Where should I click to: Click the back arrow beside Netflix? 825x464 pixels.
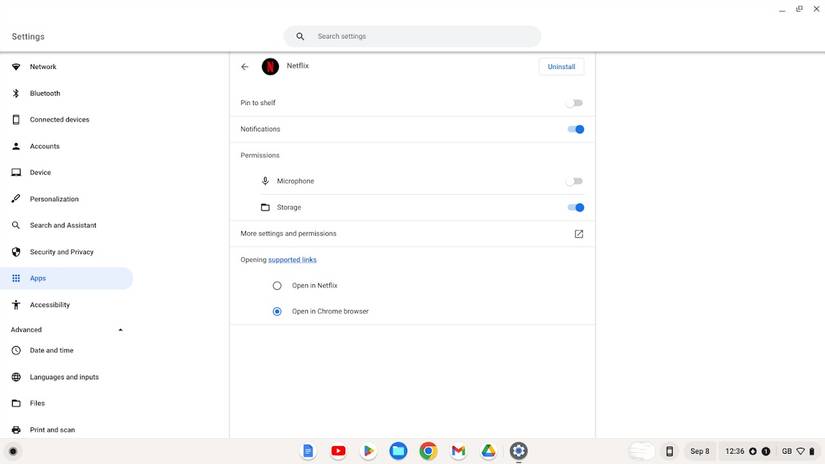coord(245,67)
